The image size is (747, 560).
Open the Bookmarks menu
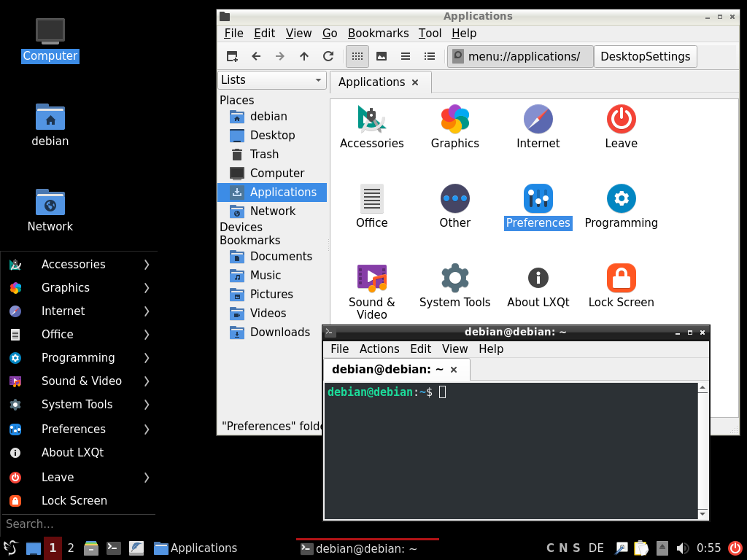coord(378,33)
